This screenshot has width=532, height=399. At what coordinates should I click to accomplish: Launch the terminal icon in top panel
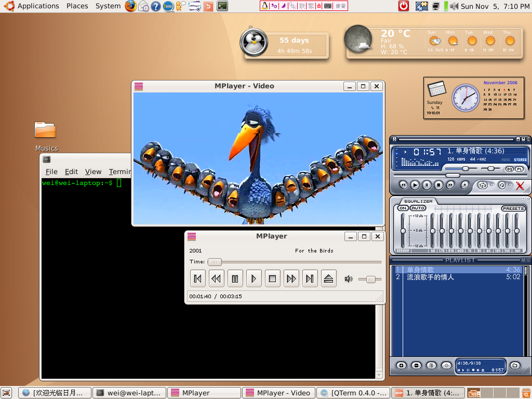pos(222,6)
